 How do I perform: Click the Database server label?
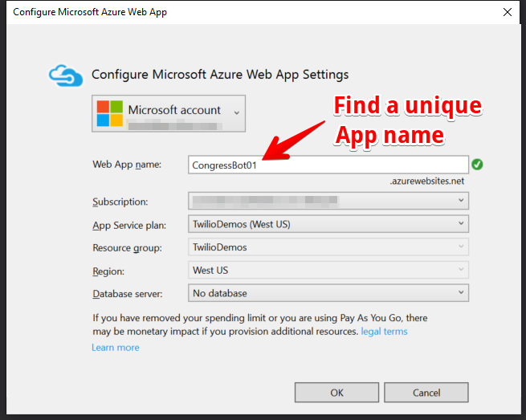128,294
